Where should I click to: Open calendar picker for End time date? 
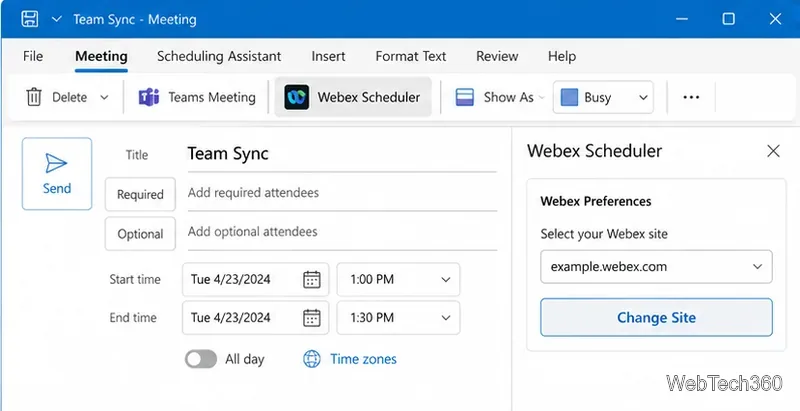click(x=312, y=318)
